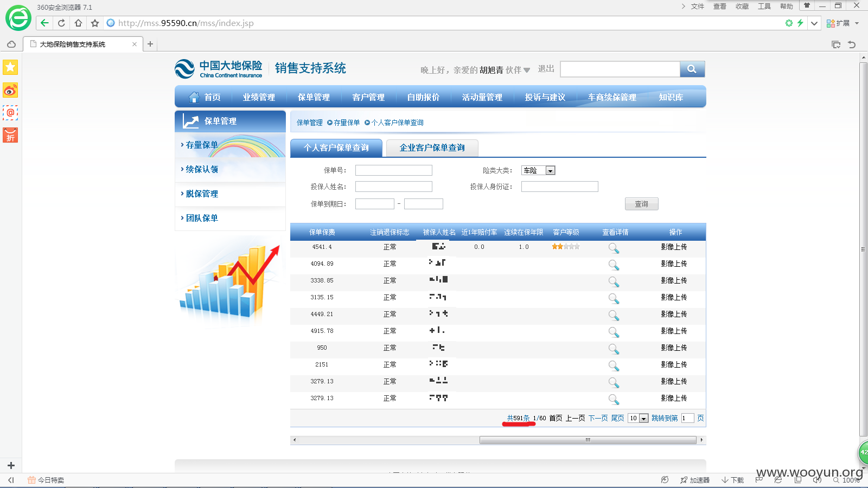The height and width of the screenshot is (488, 868).
Task: Click the jump-to page number field
Action: click(688, 418)
